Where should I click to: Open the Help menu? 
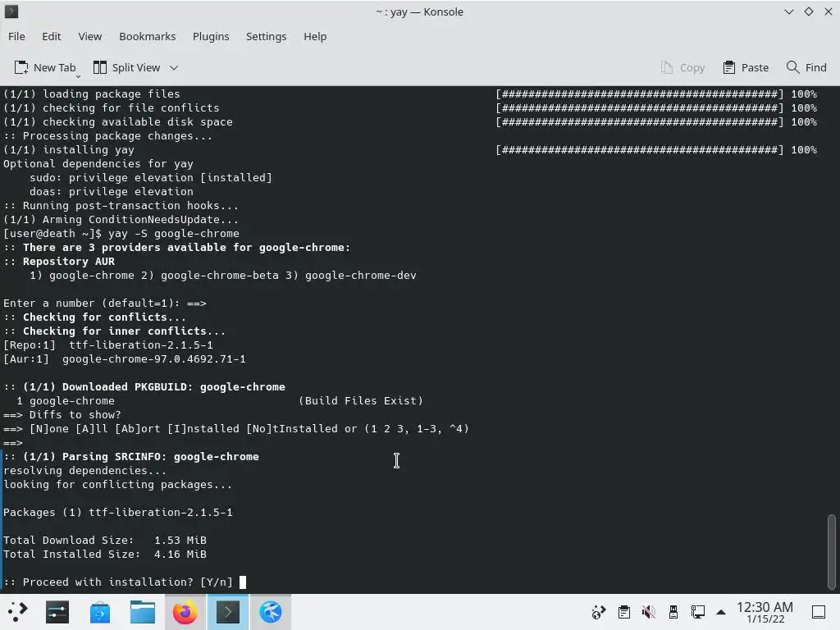(315, 36)
